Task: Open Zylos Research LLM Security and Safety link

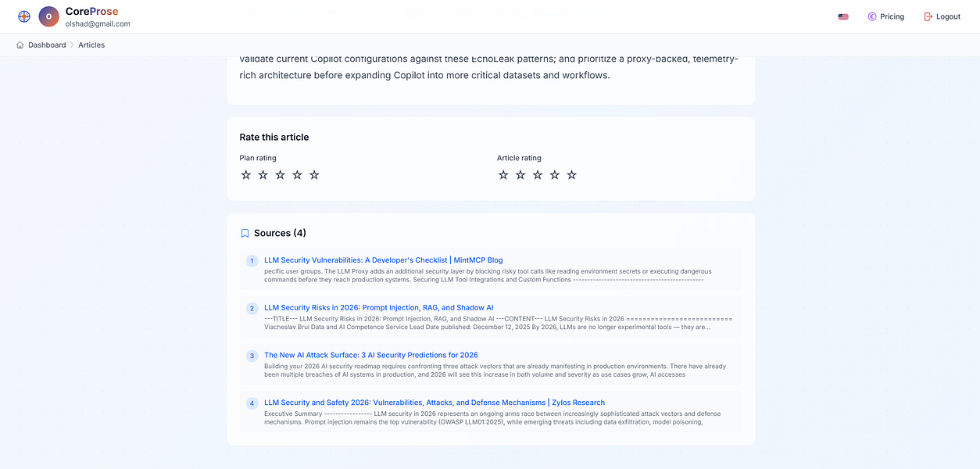Action: (x=434, y=403)
